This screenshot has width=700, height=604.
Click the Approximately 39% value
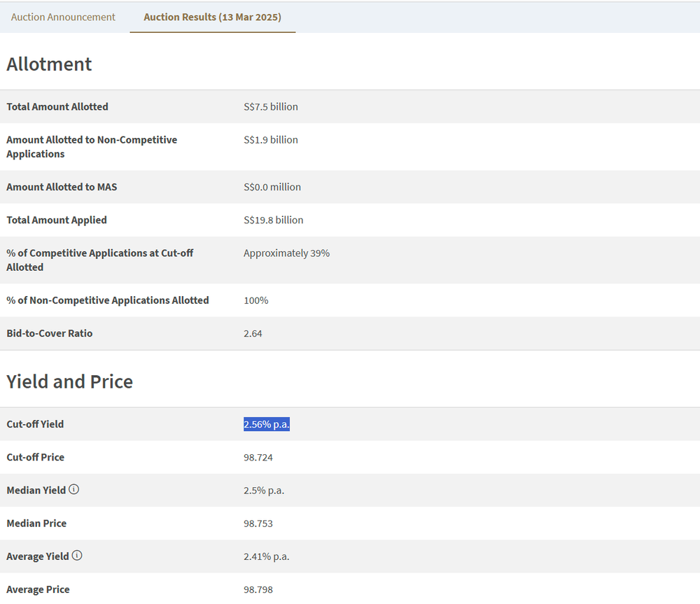coord(286,253)
